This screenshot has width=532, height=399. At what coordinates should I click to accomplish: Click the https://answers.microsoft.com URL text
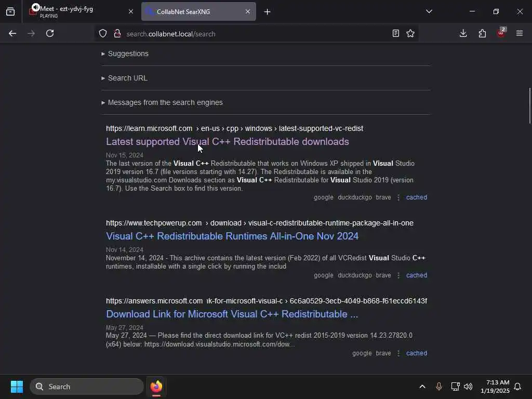tap(154, 301)
